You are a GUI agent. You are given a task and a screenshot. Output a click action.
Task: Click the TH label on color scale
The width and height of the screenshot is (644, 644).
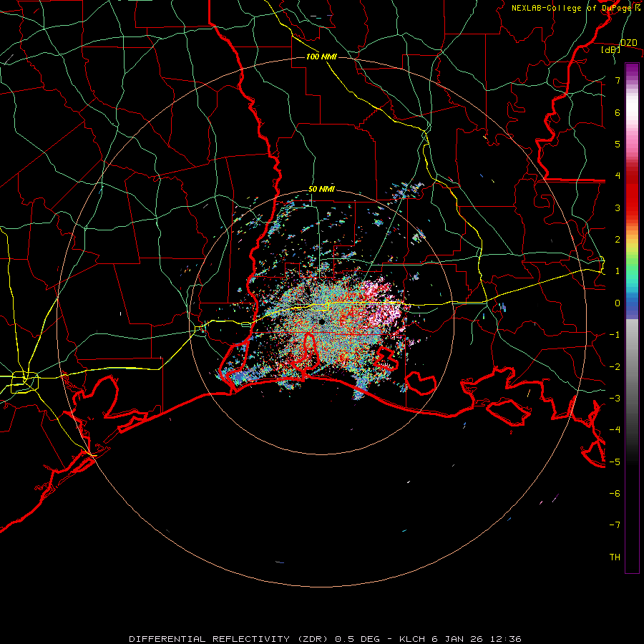pyautogui.click(x=615, y=557)
